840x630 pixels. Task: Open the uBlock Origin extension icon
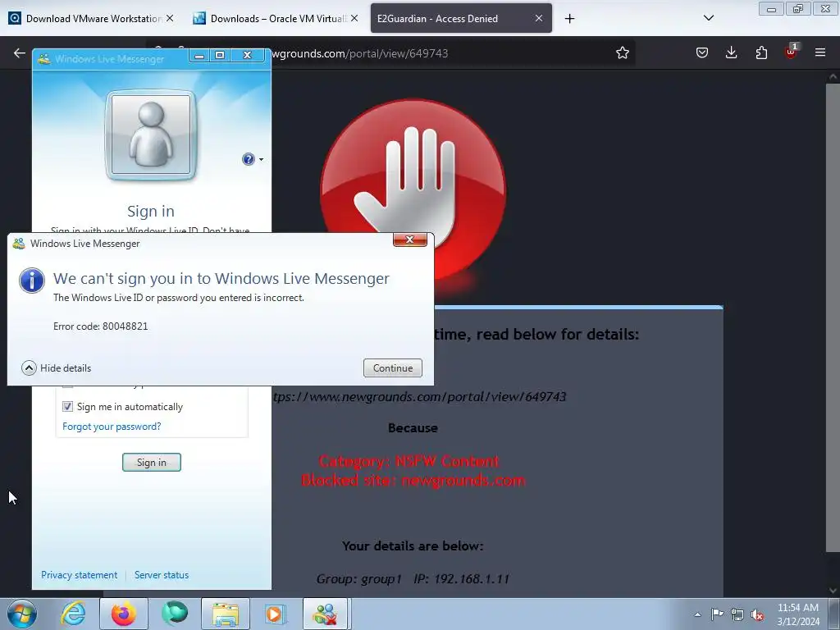pyautogui.click(x=792, y=52)
